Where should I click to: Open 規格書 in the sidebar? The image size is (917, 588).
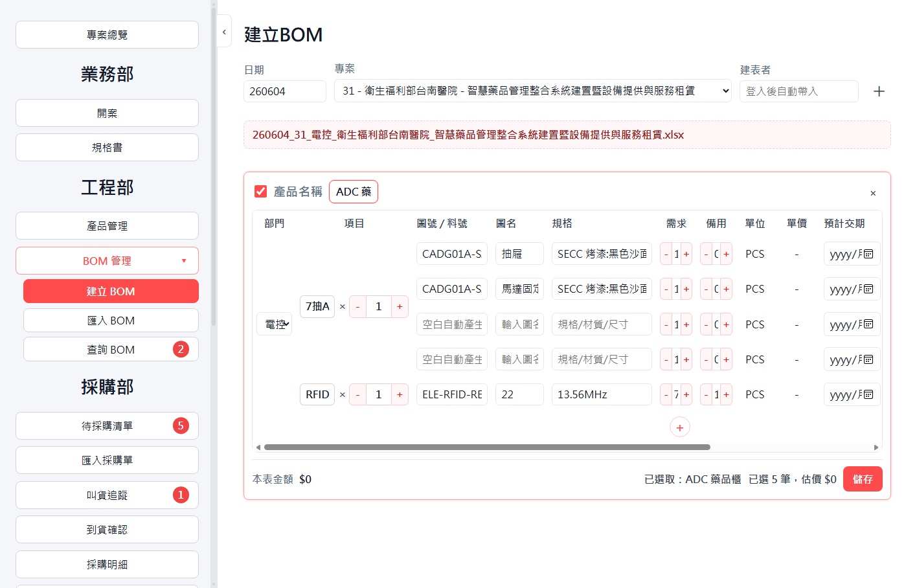(107, 147)
